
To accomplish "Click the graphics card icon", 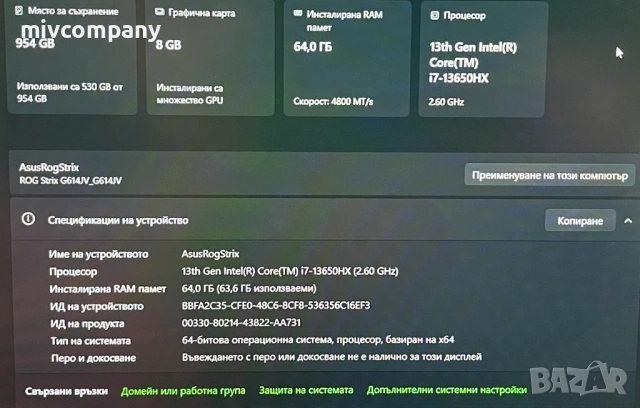I will pos(160,12).
